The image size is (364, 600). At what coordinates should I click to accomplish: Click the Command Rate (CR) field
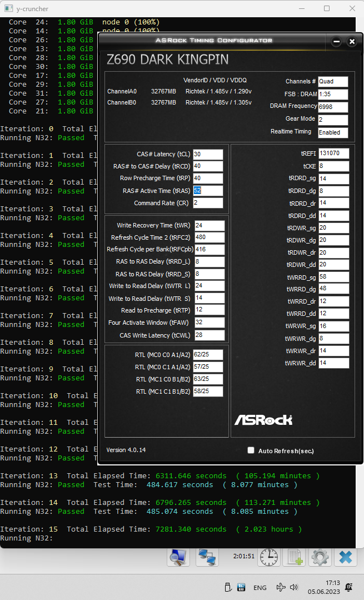tap(208, 203)
